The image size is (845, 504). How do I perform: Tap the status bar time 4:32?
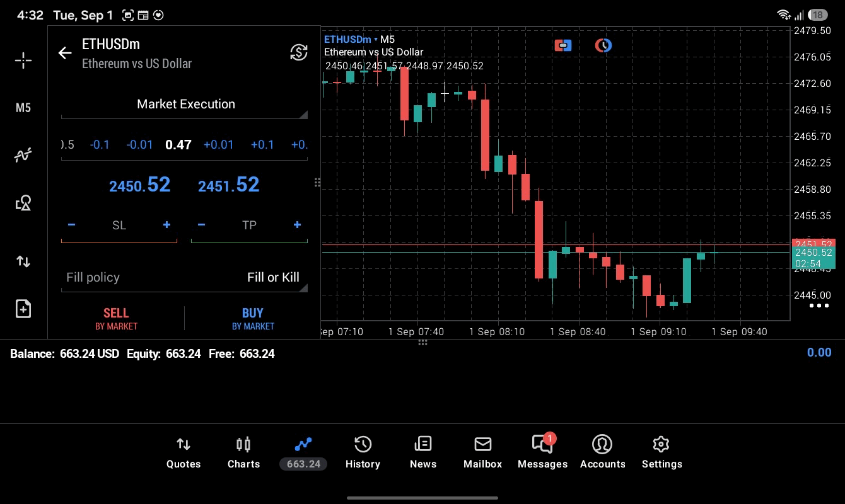coord(30,15)
